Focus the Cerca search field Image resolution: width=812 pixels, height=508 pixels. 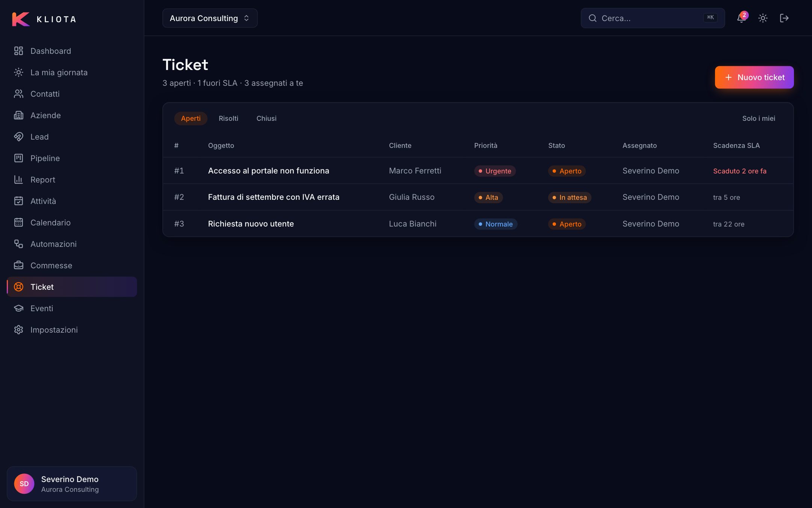click(653, 18)
